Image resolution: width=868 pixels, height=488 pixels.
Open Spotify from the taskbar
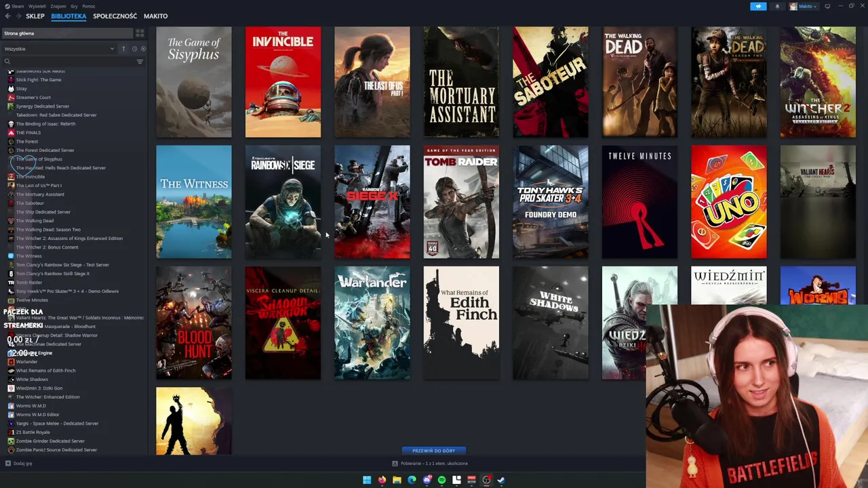tap(441, 480)
